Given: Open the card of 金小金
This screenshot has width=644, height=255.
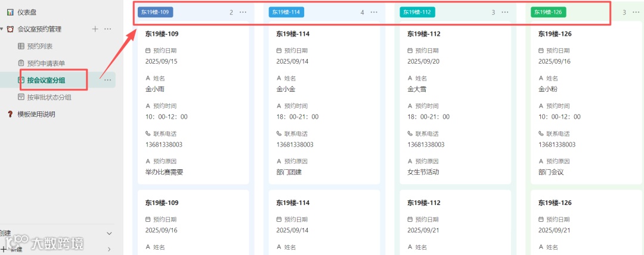Looking at the screenshot, I should pyautogui.click(x=324, y=102).
